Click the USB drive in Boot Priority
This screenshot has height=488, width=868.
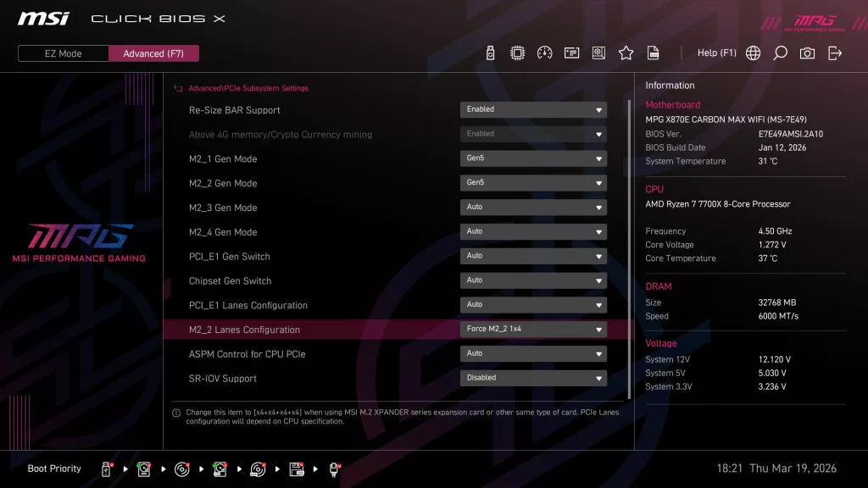tap(106, 469)
